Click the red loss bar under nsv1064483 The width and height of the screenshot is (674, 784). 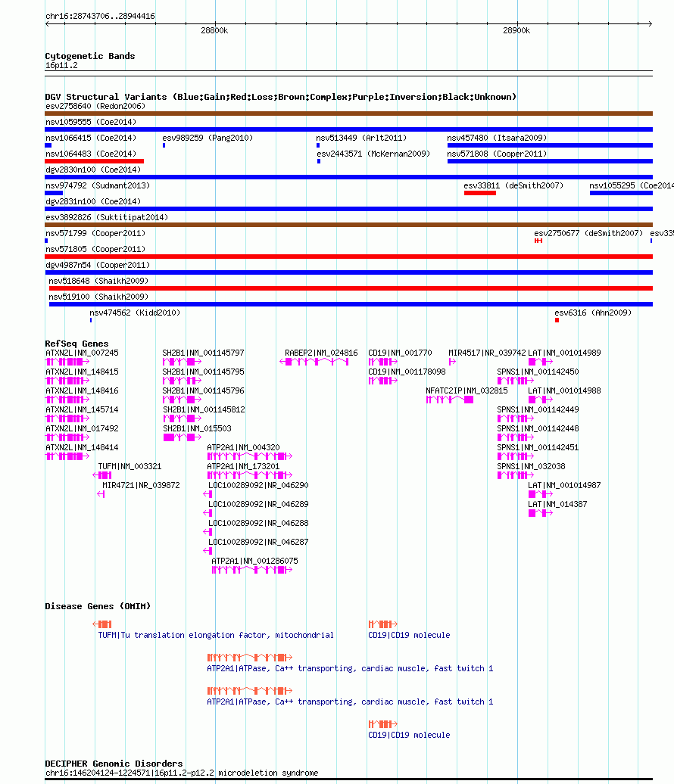[x=94, y=161]
